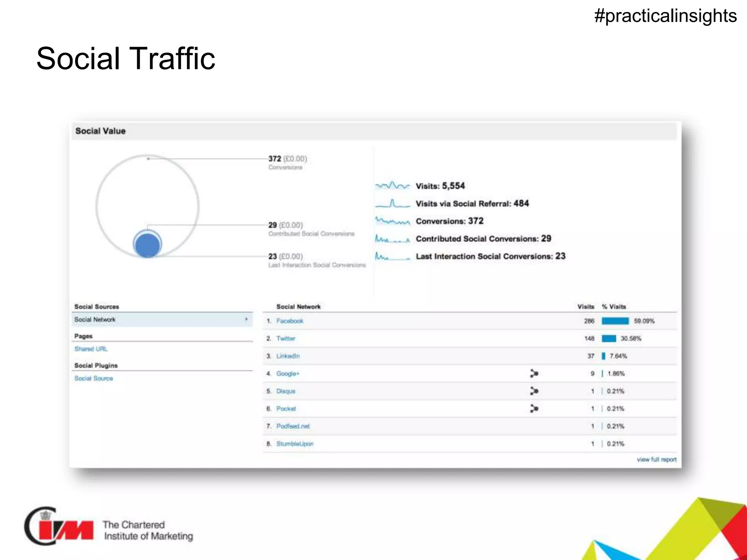Viewport: 747px width, 560px height.
Task: Click the Twitter visits count 148
Action: coord(589,338)
